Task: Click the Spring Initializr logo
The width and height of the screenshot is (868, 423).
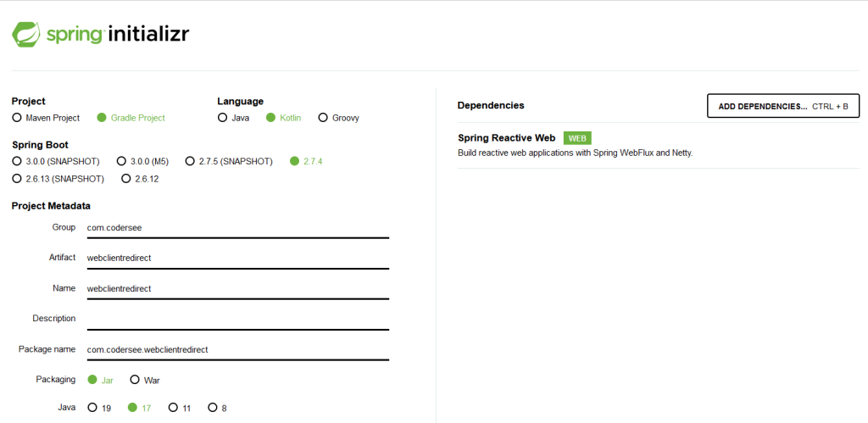Action: tap(100, 35)
